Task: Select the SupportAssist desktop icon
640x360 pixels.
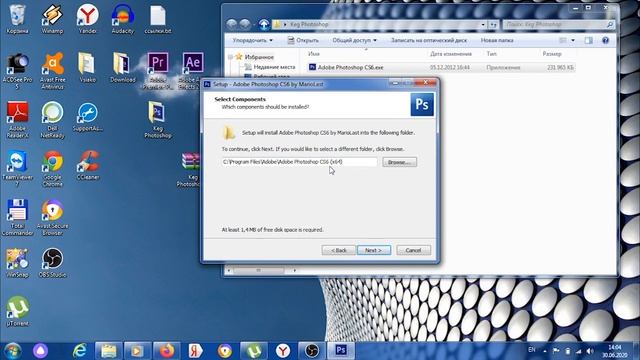Action: tap(87, 117)
